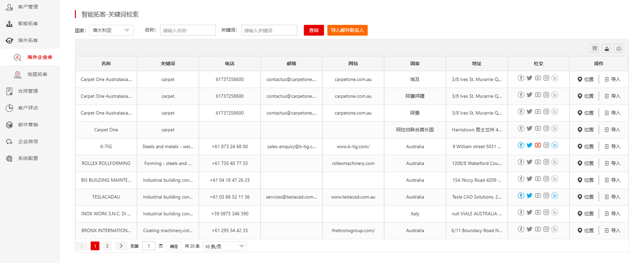Open K-TIG's YouTube icon
Image resolution: width=644 pixels, height=263 pixels.
tap(538, 145)
